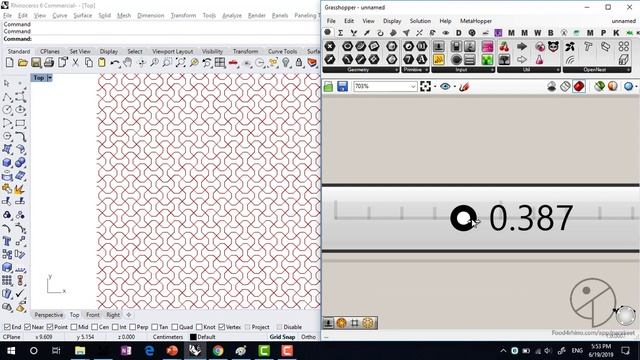Click the Save icon in Grasshopper toolbar
Screen dimensions: 640x360
342,86
